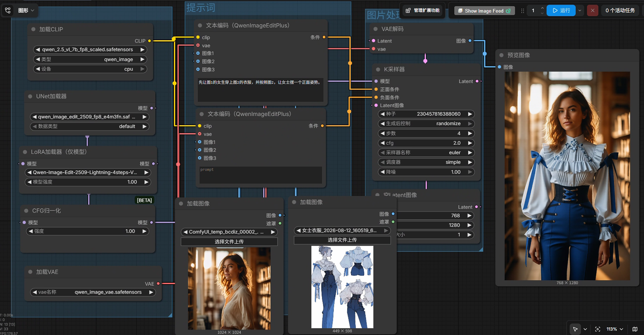Click the woman in library thumbnail

coord(229,288)
